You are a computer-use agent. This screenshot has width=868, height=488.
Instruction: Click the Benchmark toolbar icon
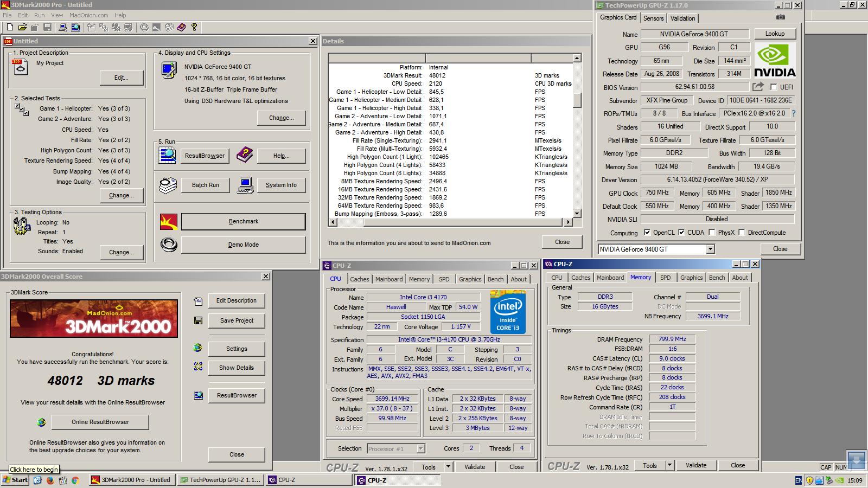pos(156,27)
